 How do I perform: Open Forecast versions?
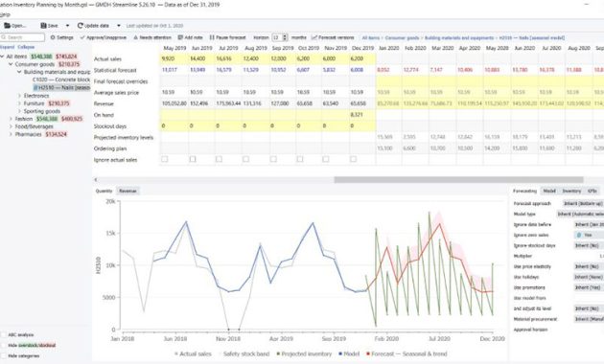point(333,37)
